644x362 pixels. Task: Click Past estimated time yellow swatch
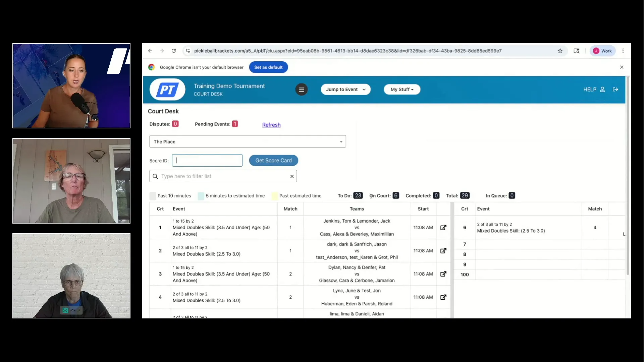coord(274,196)
